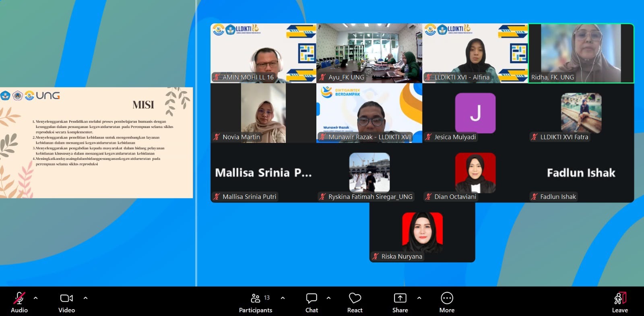Click Munawir Razak - LLDIKTI XVI name label
This screenshot has width=644, height=316.
[x=369, y=137]
